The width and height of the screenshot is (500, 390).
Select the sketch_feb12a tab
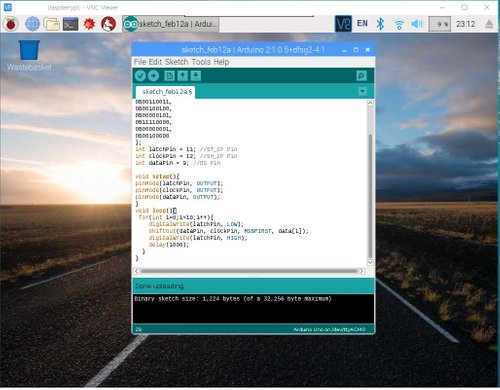pos(166,92)
